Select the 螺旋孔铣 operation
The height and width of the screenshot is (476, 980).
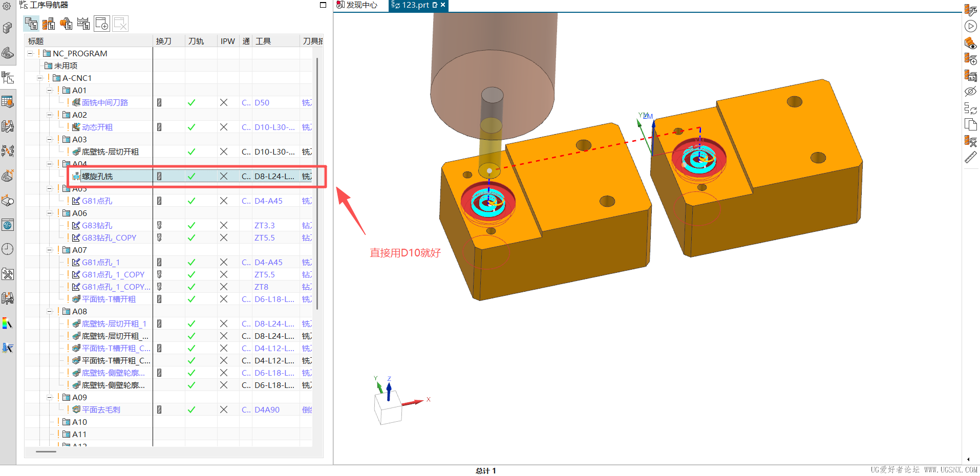point(97,176)
